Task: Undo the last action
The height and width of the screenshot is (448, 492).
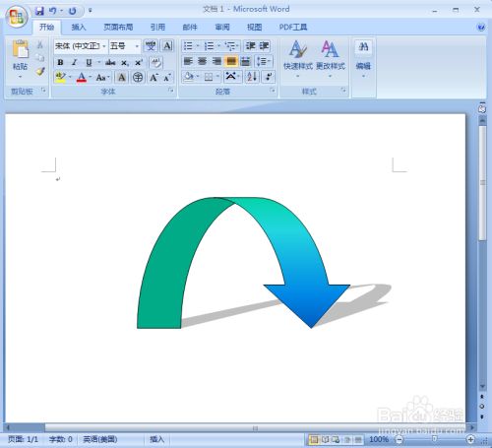Action: 52,11
